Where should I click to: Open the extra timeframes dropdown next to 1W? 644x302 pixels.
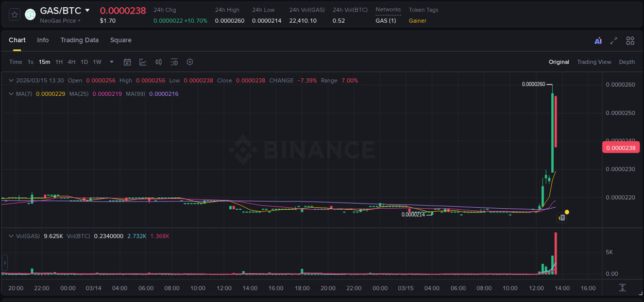tap(111, 62)
